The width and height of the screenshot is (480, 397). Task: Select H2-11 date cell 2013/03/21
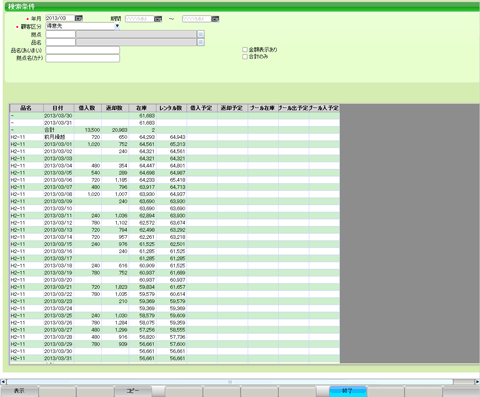coord(58,287)
